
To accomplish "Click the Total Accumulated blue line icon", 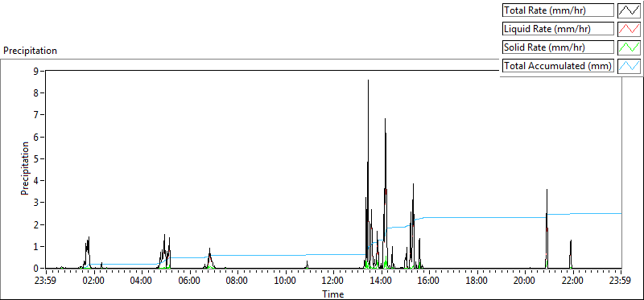I will point(630,66).
